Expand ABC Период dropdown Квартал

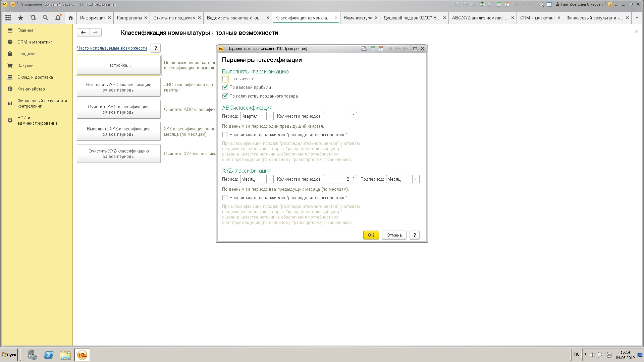point(270,116)
